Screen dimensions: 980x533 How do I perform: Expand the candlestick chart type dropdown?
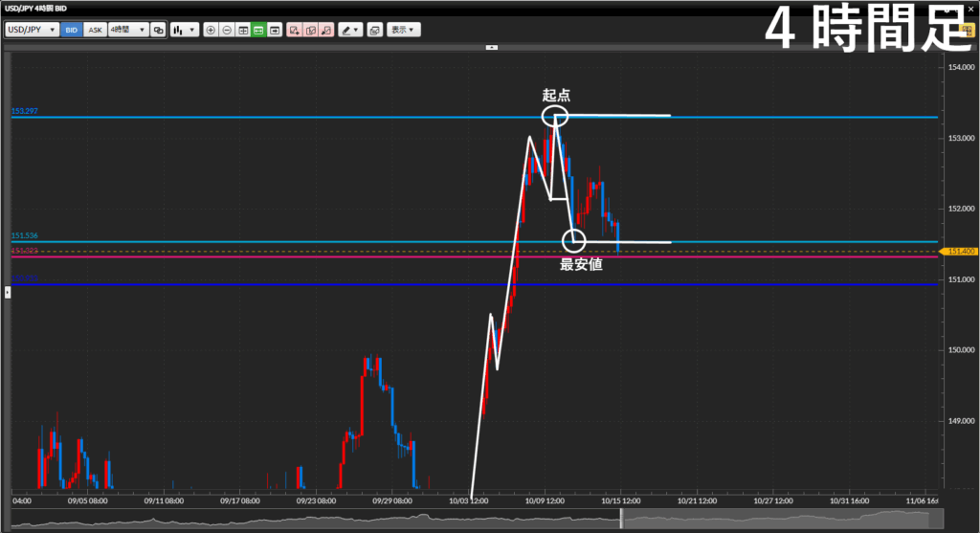tap(184, 30)
